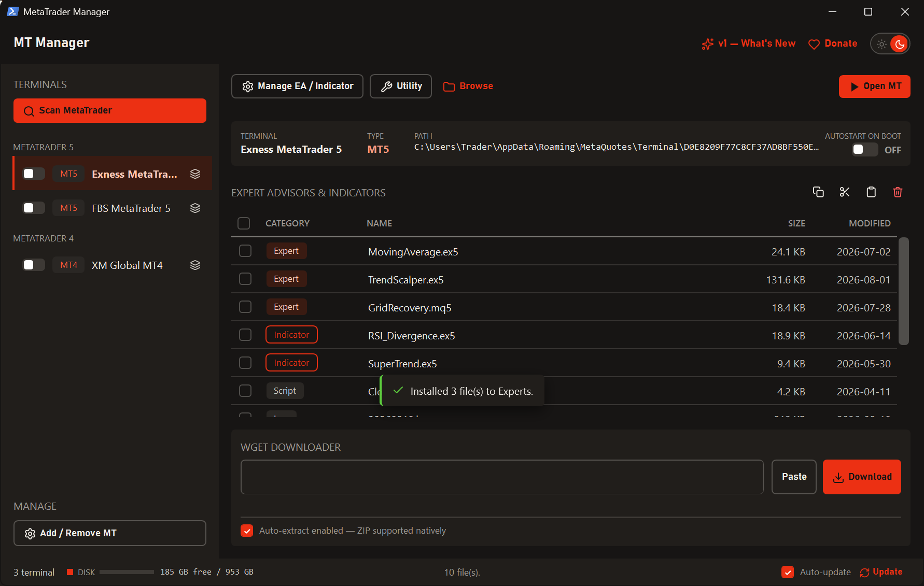Click layers icon for FBS MetaTrader 5
The image size is (924, 586).
click(195, 208)
